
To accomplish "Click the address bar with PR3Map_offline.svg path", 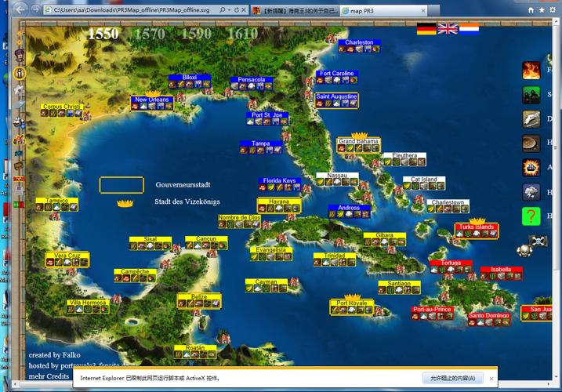I will point(131,10).
